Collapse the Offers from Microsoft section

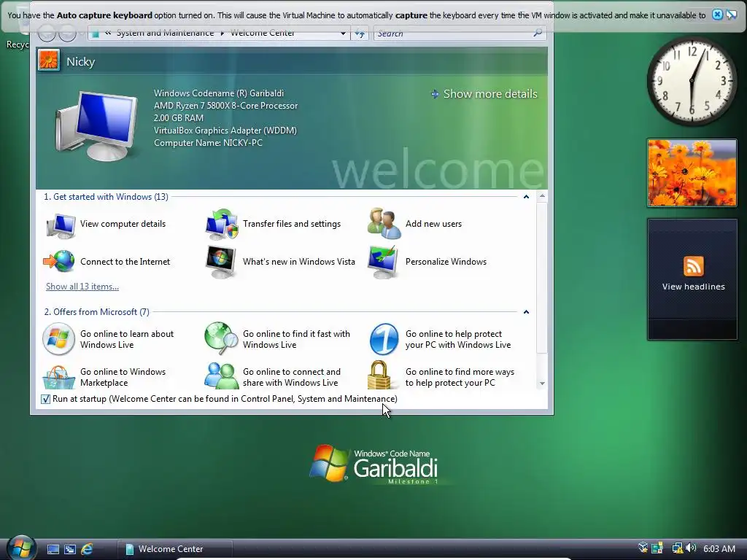click(526, 312)
